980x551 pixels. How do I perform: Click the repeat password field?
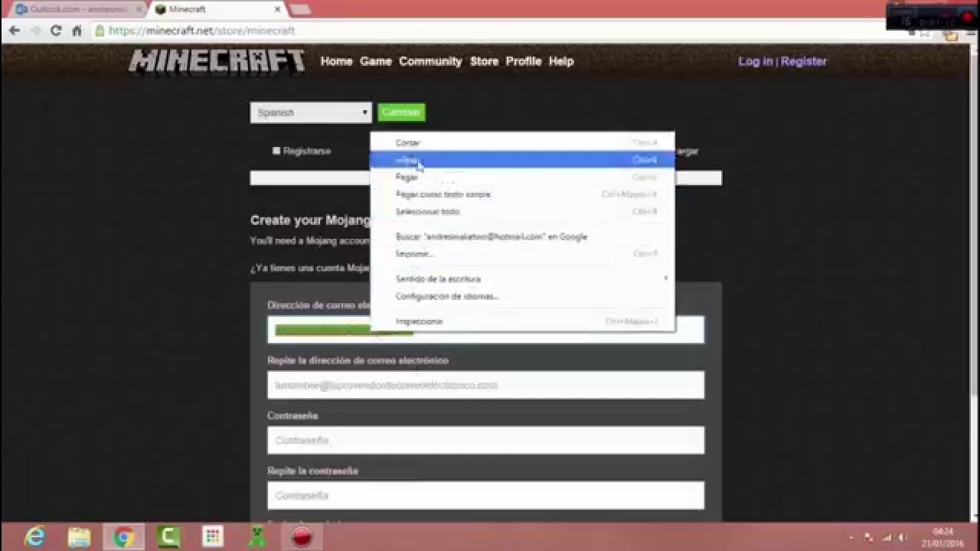coord(485,495)
